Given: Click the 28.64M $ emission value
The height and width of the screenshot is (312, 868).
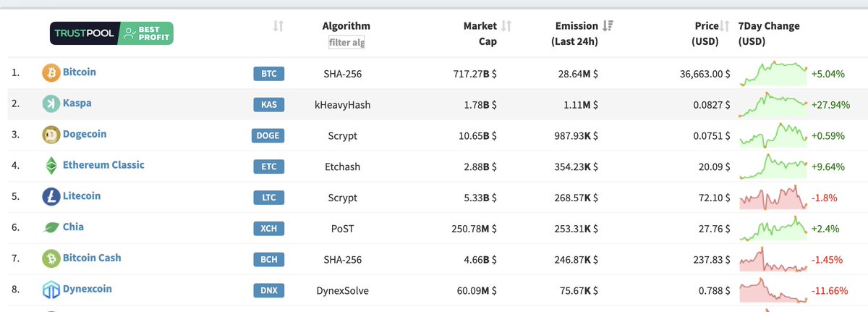Looking at the screenshot, I should [x=576, y=73].
